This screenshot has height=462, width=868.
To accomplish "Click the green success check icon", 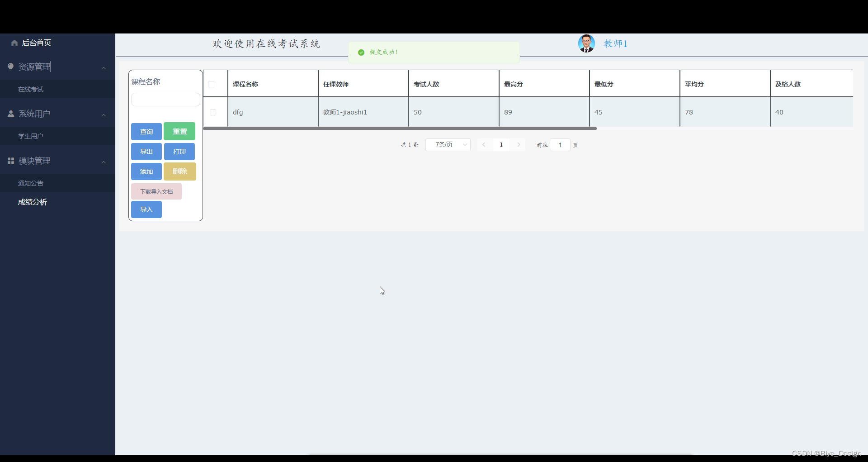I will 361,52.
